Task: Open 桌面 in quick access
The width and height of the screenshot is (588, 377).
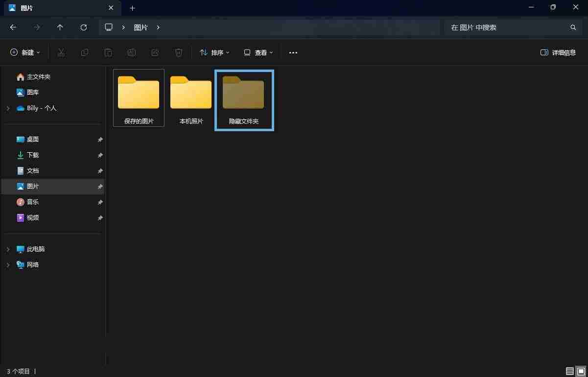Action: [28, 140]
